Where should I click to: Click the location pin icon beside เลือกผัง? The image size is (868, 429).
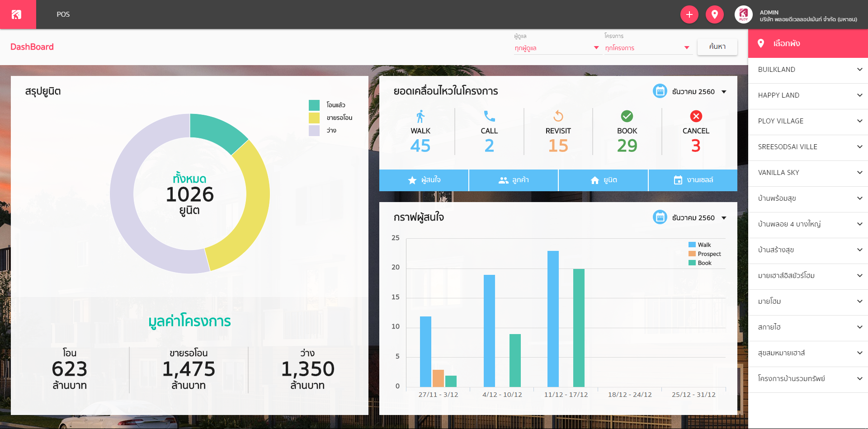[761, 43]
